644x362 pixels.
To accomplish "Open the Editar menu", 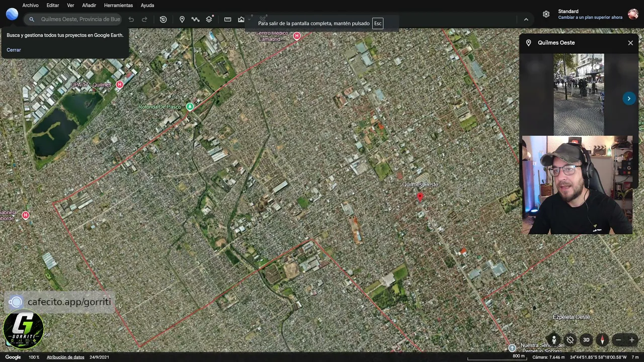I will pos(53,5).
